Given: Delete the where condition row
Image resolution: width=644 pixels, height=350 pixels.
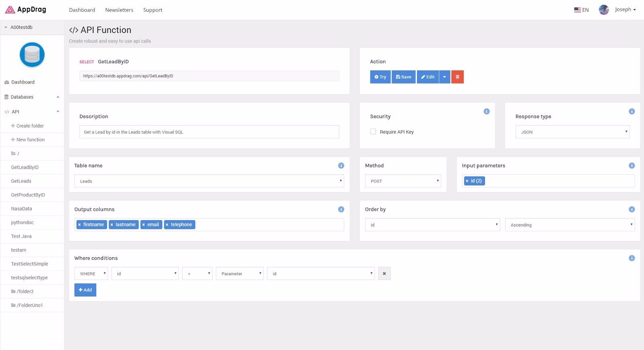Looking at the screenshot, I should click(x=384, y=274).
